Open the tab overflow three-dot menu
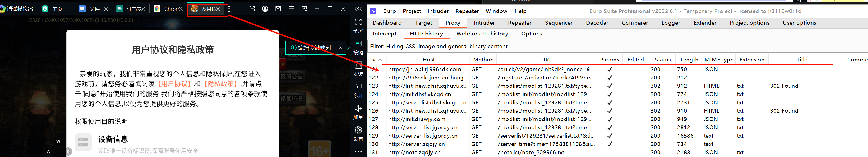Viewport: 868px width, 157px height. pyautogui.click(x=229, y=9)
